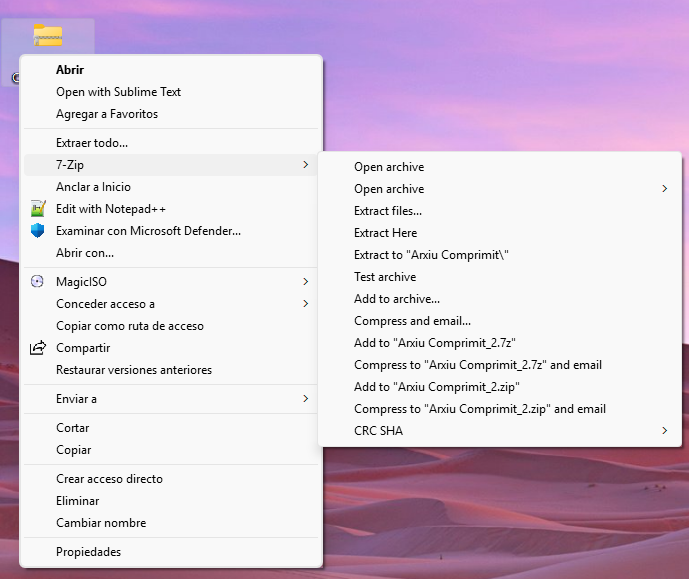Screen dimensions: 689x579
Task: Select Agregar a Favoritos
Action: pyautogui.click(x=170, y=114)
